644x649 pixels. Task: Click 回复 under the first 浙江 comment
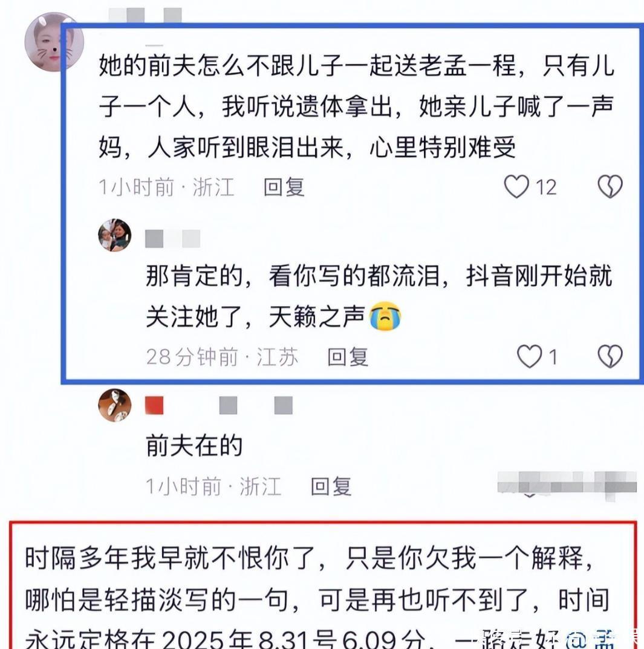tap(284, 187)
